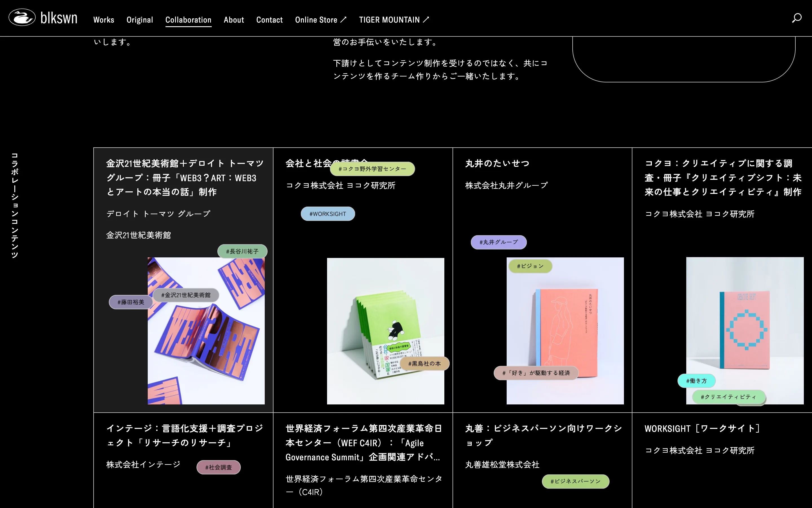Screen dimensions: 812x508
Task: Click the WEB3?ART magazine cover thumbnail
Action: pos(206,330)
